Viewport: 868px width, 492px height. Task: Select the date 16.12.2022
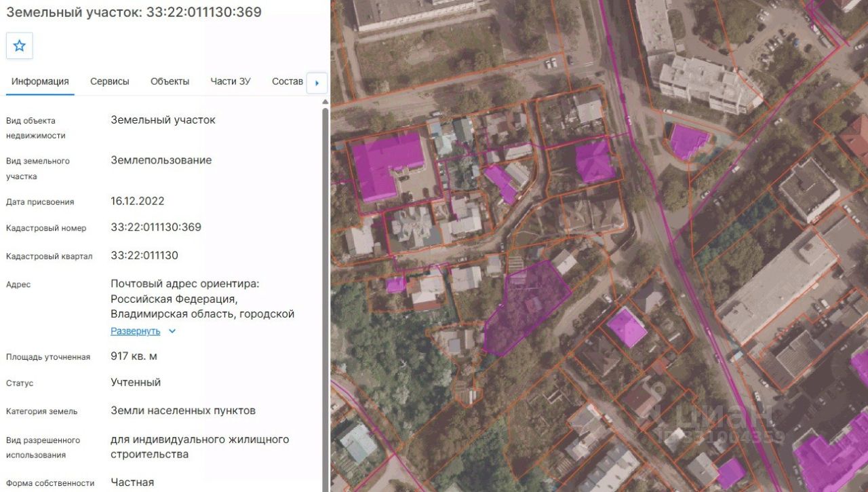point(138,202)
